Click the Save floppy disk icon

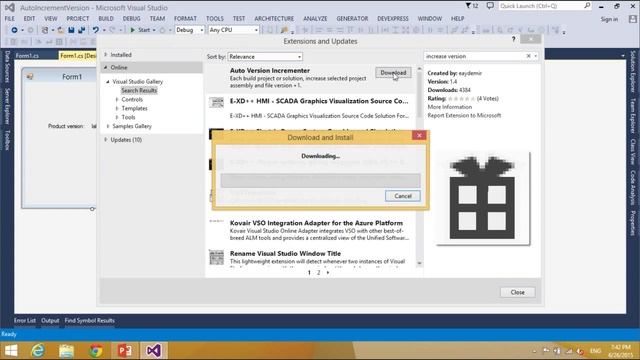pos(71,30)
